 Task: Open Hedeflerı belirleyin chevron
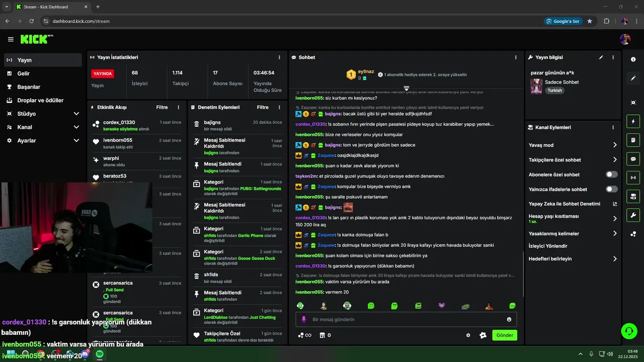pyautogui.click(x=614, y=259)
